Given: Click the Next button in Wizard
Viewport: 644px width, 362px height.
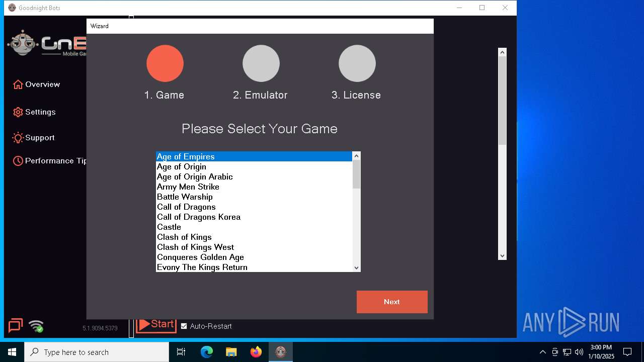Looking at the screenshot, I should click(x=392, y=302).
